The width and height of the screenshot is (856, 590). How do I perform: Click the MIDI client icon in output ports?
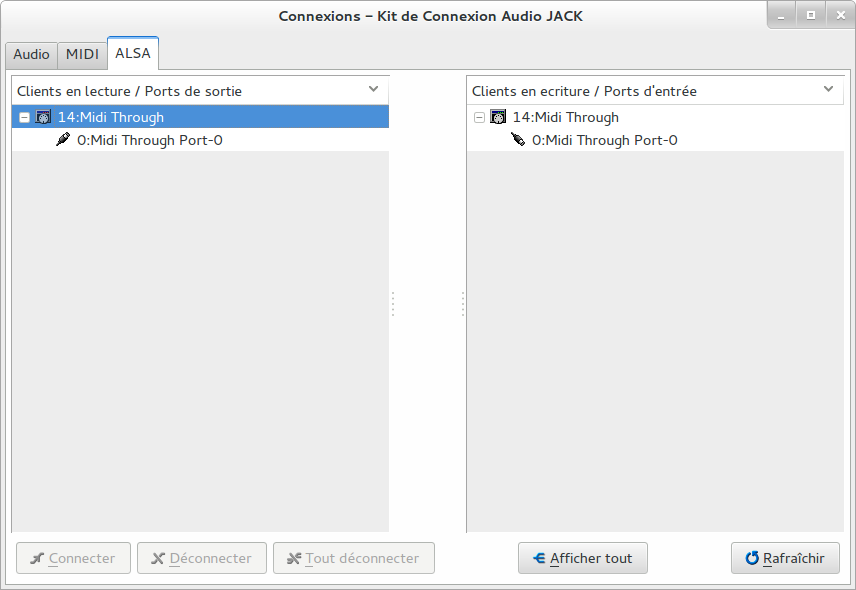(x=43, y=117)
